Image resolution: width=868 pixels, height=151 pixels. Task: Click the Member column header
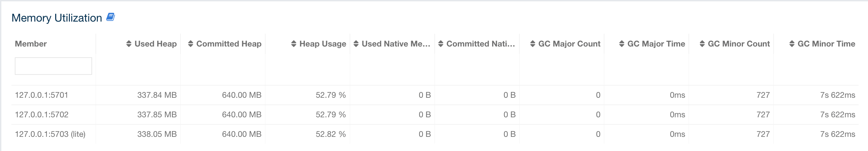coord(31,44)
